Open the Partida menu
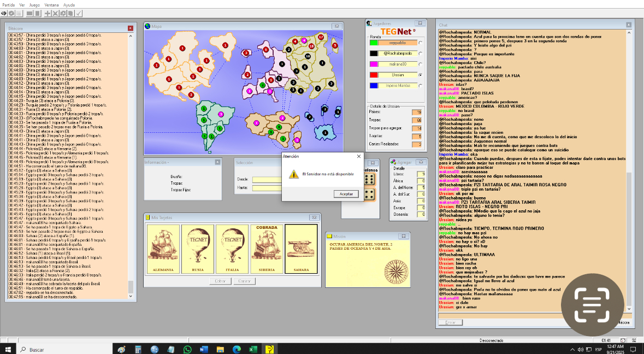Image resolution: width=644 pixels, height=354 pixels. coord(8,4)
